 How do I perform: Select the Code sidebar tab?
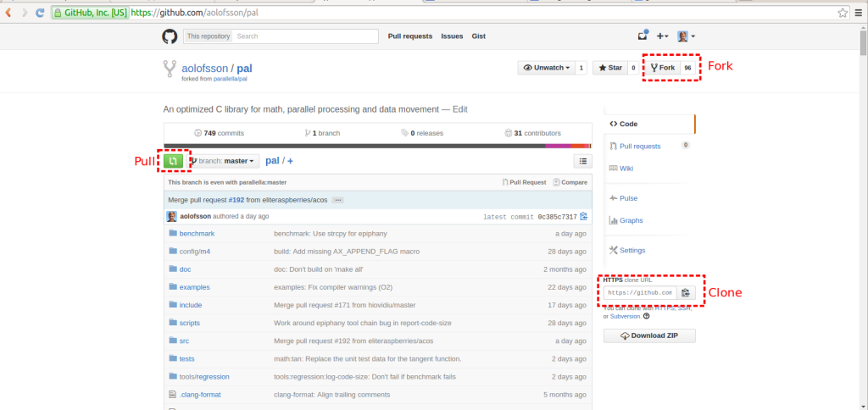(x=648, y=124)
